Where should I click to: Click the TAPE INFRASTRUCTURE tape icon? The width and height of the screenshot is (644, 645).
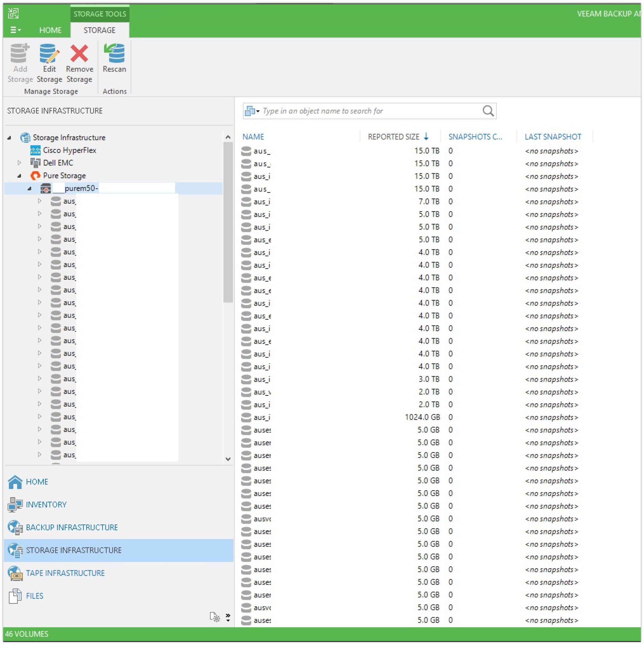tap(15, 573)
